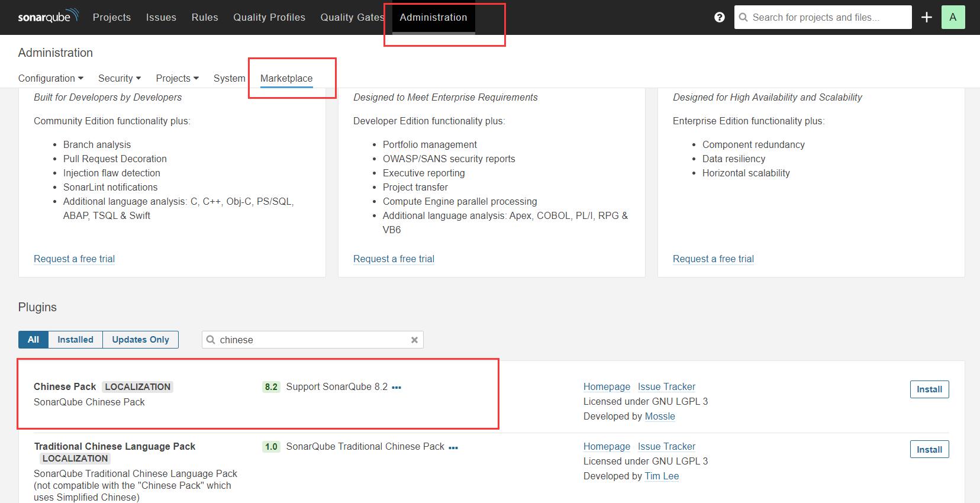The image size is (980, 503).
Task: Click the 'Support SonarQube 8.2' text
Action: tap(337, 386)
